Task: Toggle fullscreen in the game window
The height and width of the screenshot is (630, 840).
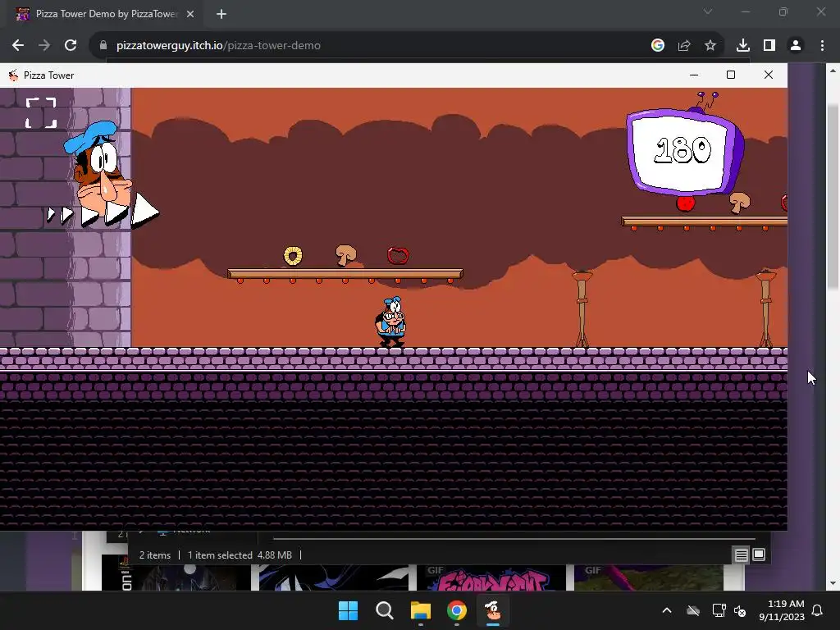Action: [x=41, y=113]
